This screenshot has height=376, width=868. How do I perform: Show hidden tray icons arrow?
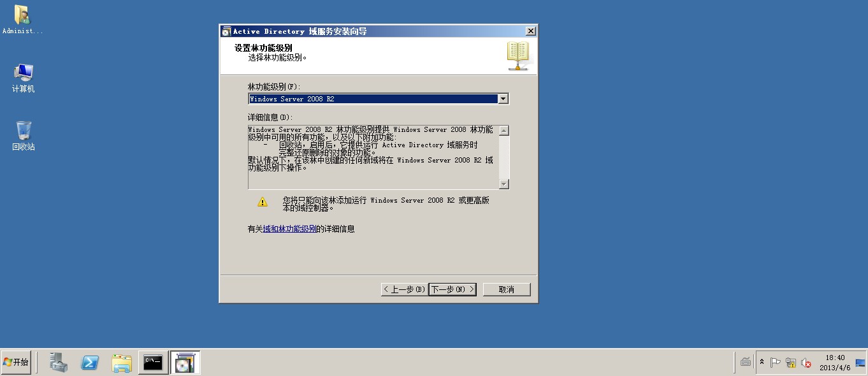pyautogui.click(x=762, y=362)
